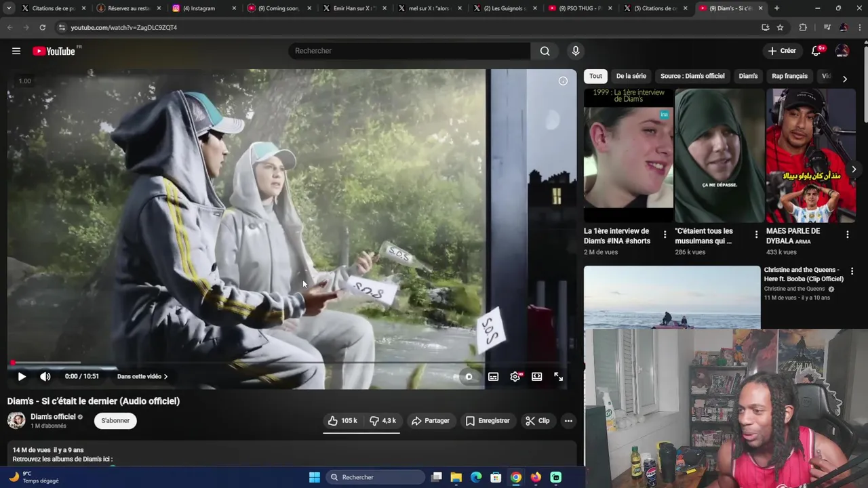Play the Diam's video
The width and height of the screenshot is (868, 488).
(x=22, y=376)
